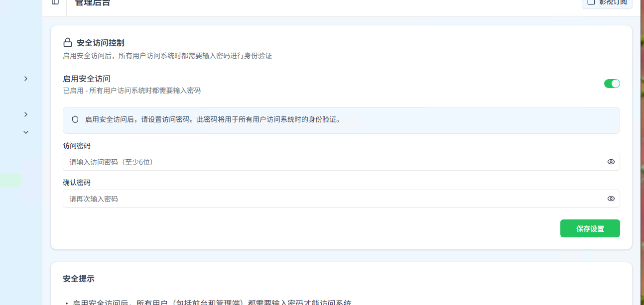Click the eye icon on 访问密码 field
The width and height of the screenshot is (644, 305).
[x=611, y=162]
